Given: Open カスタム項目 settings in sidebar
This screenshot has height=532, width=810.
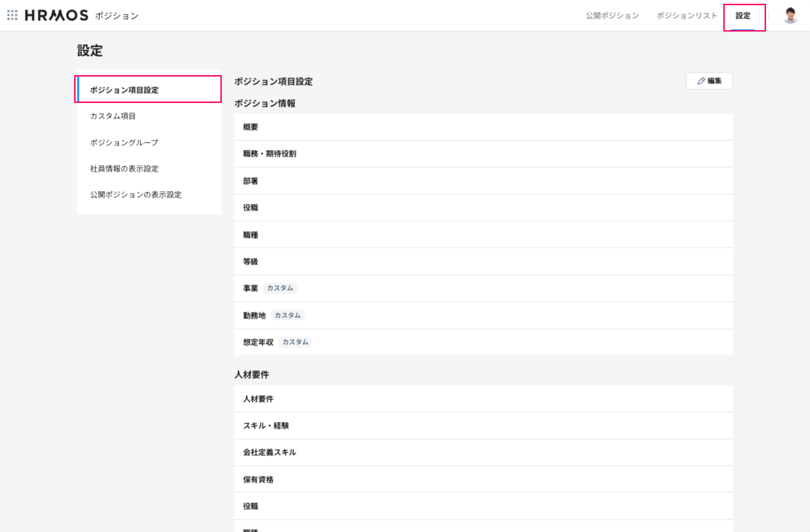Looking at the screenshot, I should 113,116.
